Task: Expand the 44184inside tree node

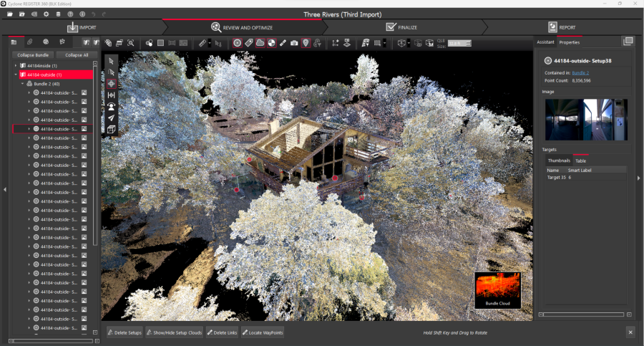Action: 16,65
